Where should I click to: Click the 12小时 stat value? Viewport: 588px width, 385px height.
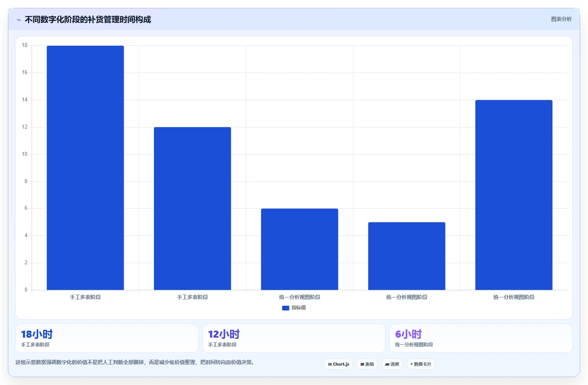click(224, 334)
